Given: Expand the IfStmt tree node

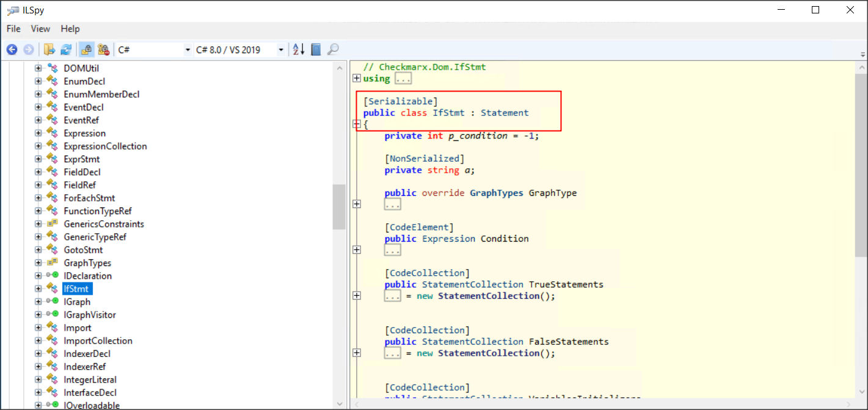Looking at the screenshot, I should (38, 289).
